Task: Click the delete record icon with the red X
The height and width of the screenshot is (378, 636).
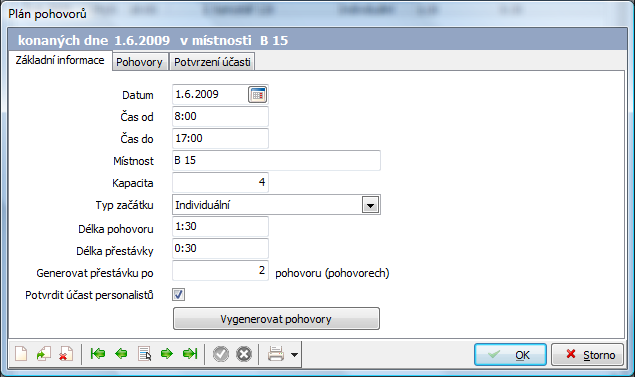Action: [66, 354]
